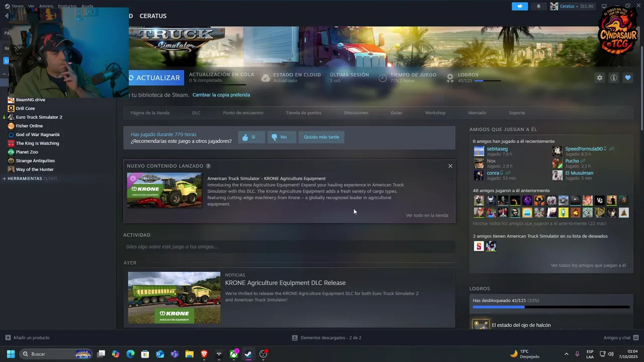Open game settings gear icon
Viewport: 644px width, 362px height.
click(x=599, y=78)
